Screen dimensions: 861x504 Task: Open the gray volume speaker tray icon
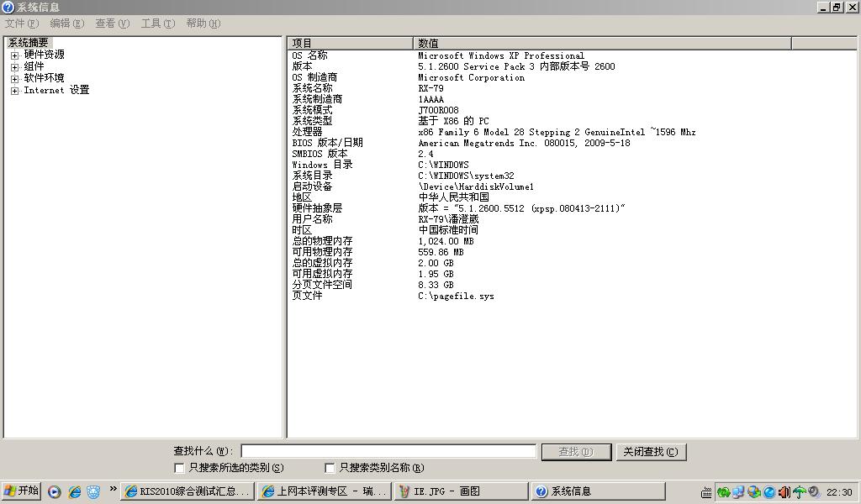click(x=813, y=492)
